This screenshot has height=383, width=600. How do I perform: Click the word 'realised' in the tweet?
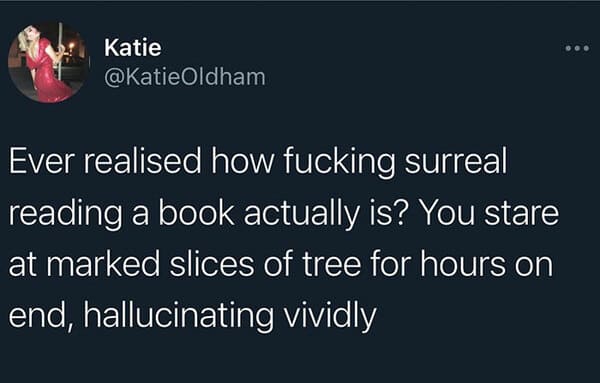point(142,160)
